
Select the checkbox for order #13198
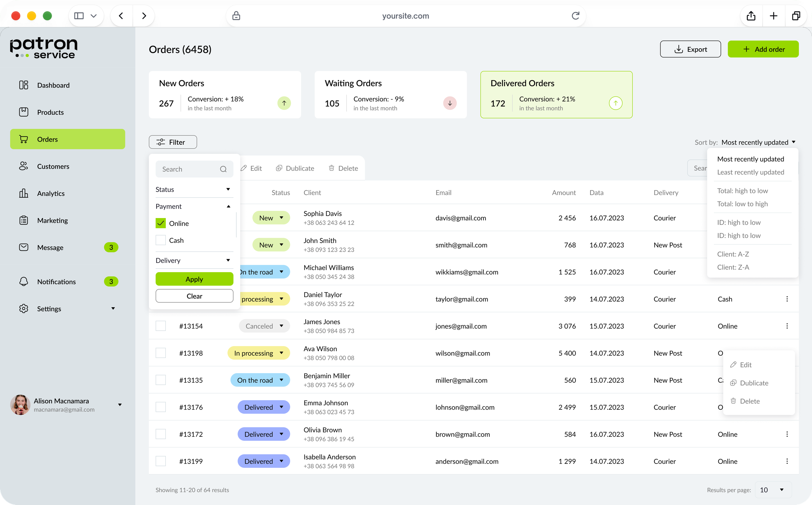click(161, 353)
